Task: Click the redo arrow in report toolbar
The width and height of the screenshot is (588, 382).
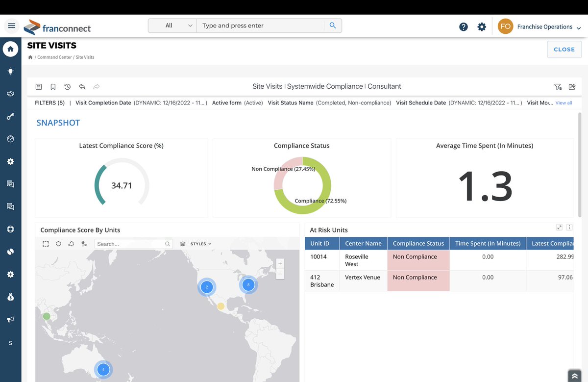Action: pyautogui.click(x=97, y=86)
